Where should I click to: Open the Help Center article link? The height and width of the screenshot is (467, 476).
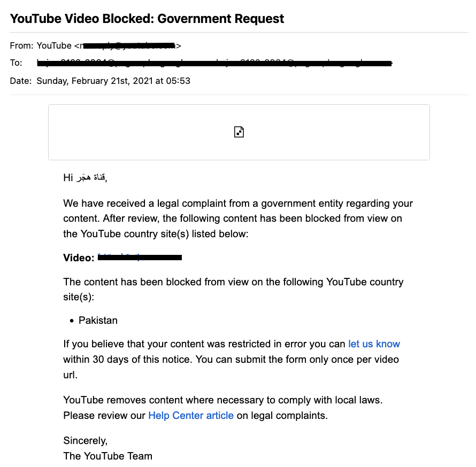coord(191,415)
